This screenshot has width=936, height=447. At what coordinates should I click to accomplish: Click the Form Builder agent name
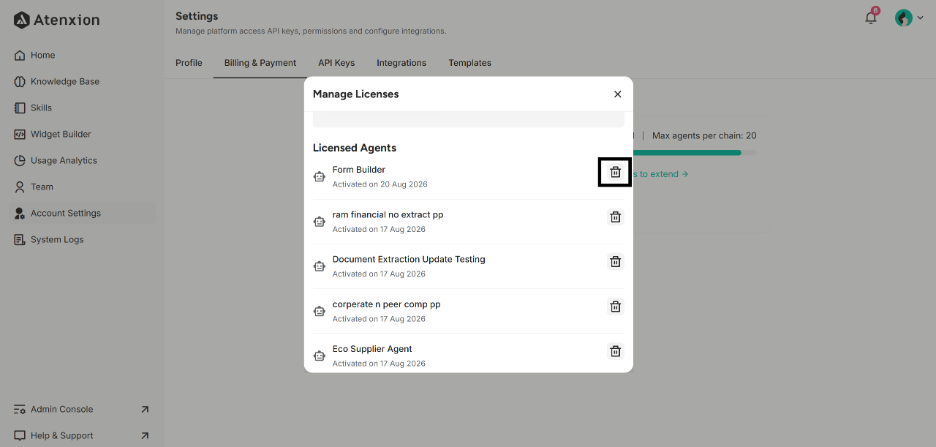click(359, 169)
